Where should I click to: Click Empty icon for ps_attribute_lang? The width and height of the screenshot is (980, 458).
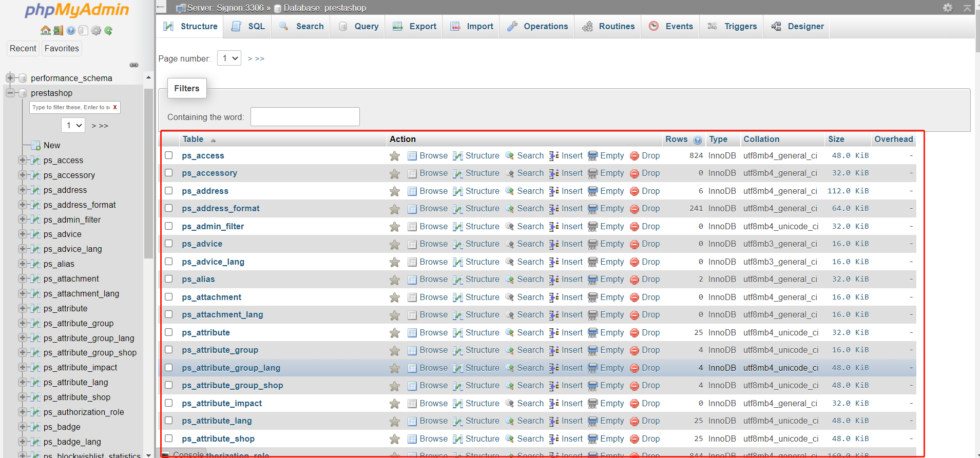pyautogui.click(x=592, y=421)
